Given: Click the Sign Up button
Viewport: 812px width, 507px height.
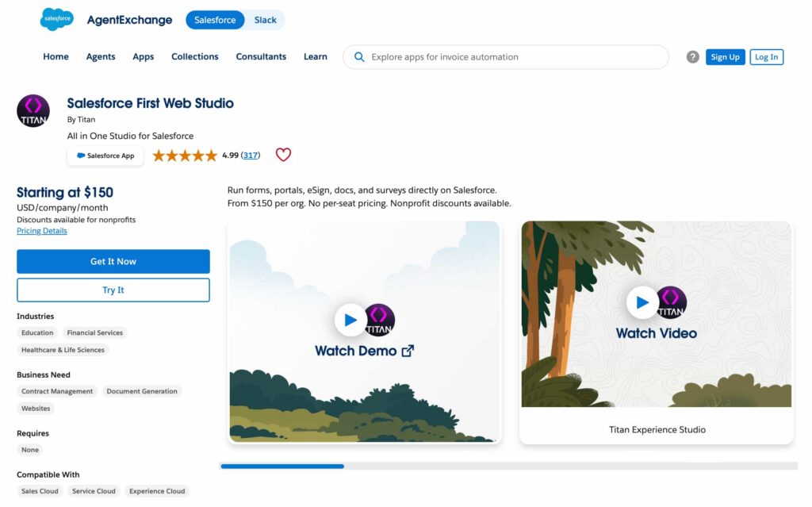Looking at the screenshot, I should coord(725,57).
